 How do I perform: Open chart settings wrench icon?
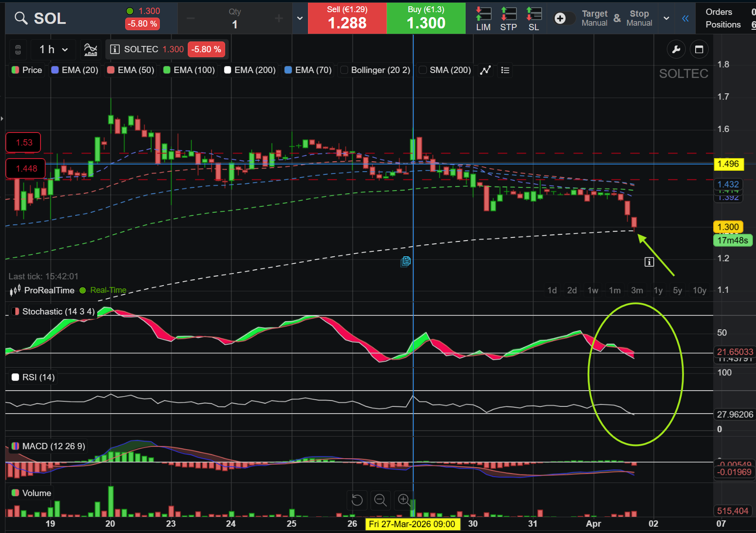676,50
